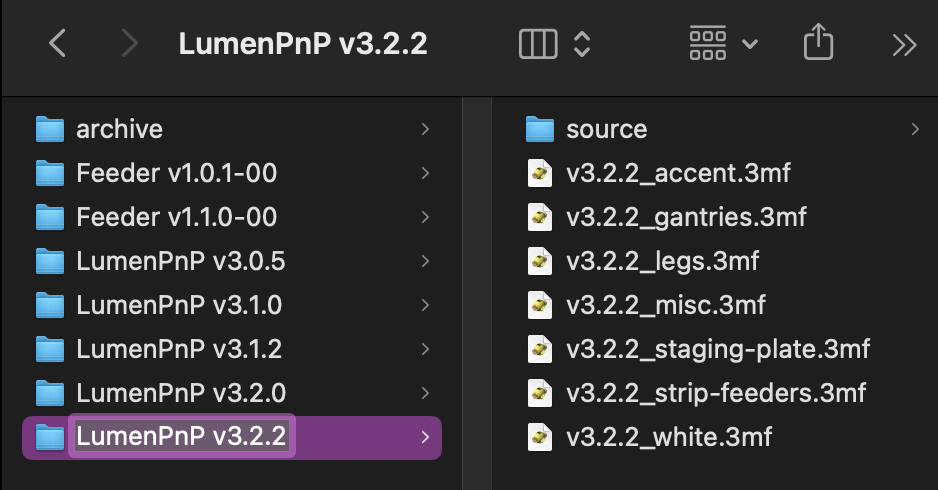The image size is (938, 490).
Task: Click the v3.2.2_accent.3mf file icon
Action: (x=540, y=173)
